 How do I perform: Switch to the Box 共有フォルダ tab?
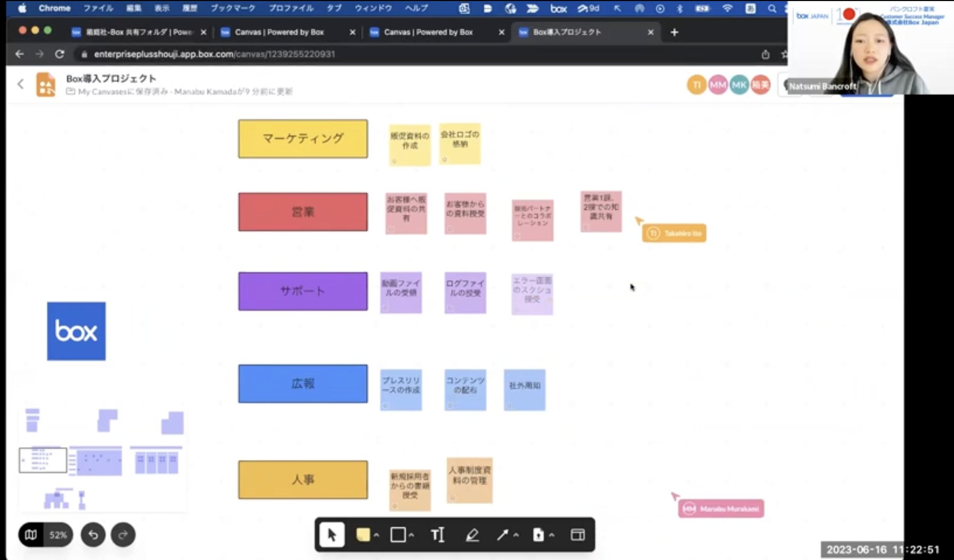139,32
